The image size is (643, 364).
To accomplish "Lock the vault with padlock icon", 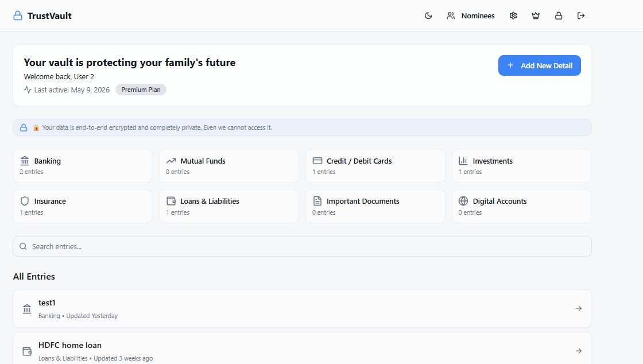I will tap(559, 16).
